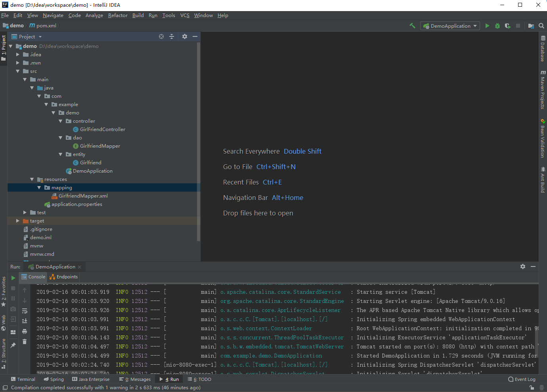Open the Java Enterprise tool window
547x392 pixels.
coord(91,379)
